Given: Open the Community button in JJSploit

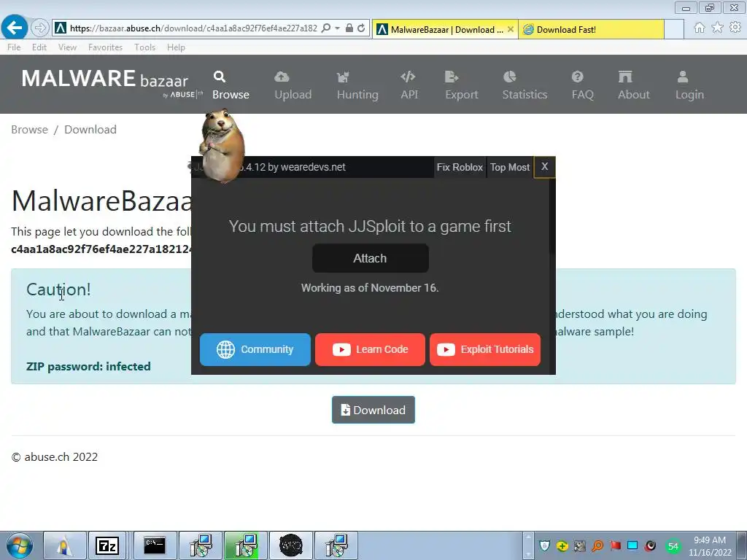Looking at the screenshot, I should (255, 349).
